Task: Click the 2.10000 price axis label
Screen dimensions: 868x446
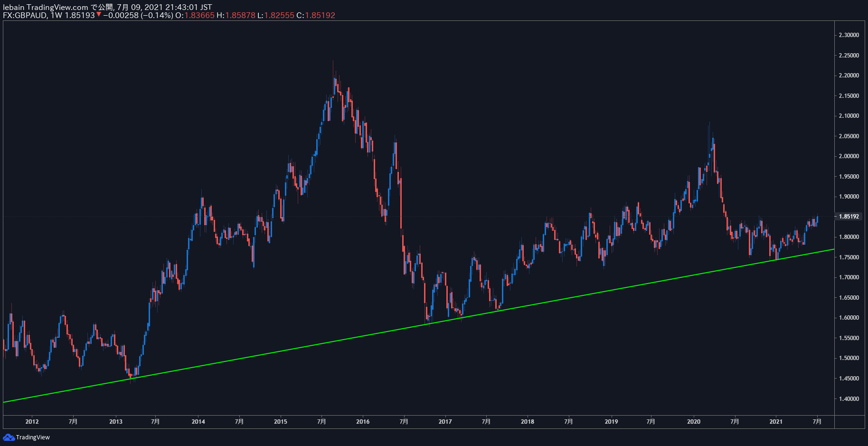Action: [x=849, y=116]
